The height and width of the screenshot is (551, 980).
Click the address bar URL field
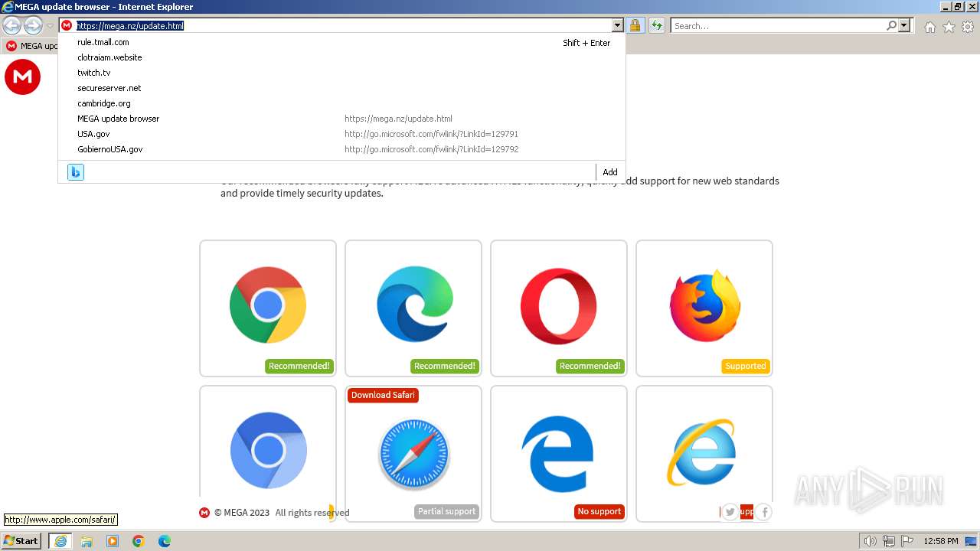[x=343, y=26]
